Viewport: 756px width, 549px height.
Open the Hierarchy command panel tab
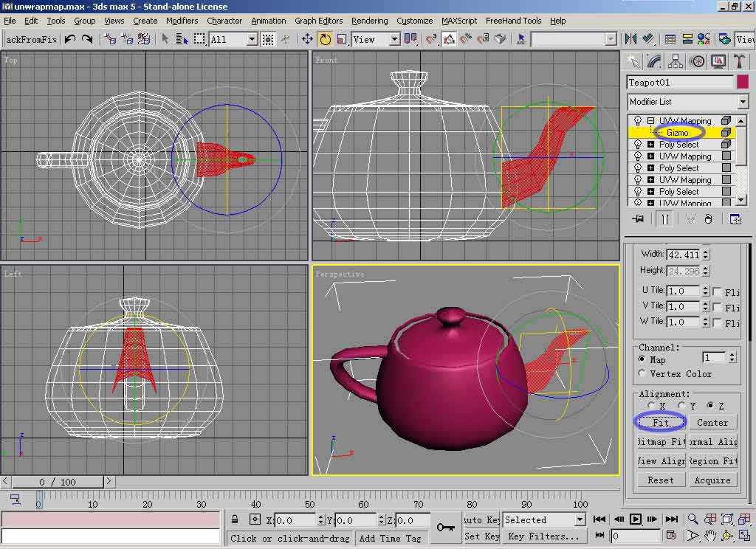pyautogui.click(x=675, y=61)
